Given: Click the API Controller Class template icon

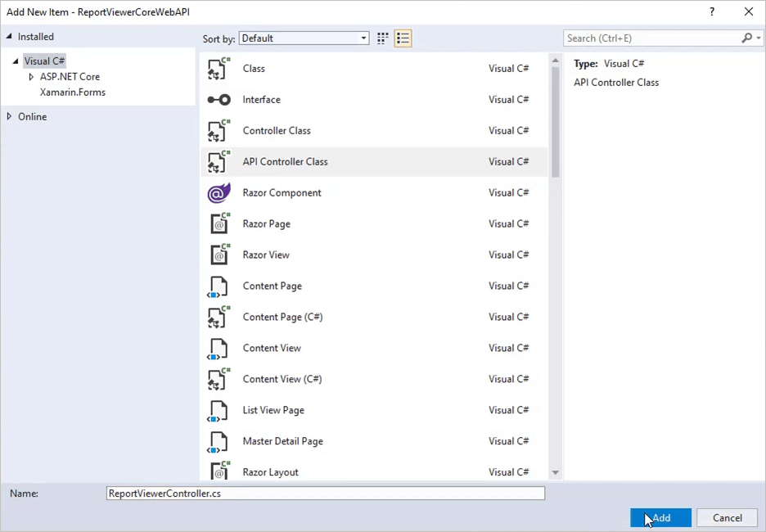Looking at the screenshot, I should coord(219,161).
